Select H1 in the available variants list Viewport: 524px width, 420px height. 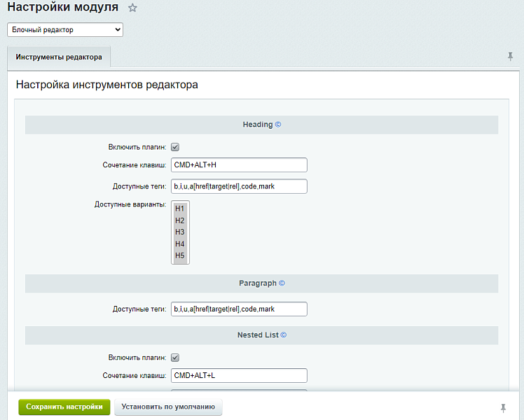pyautogui.click(x=180, y=209)
